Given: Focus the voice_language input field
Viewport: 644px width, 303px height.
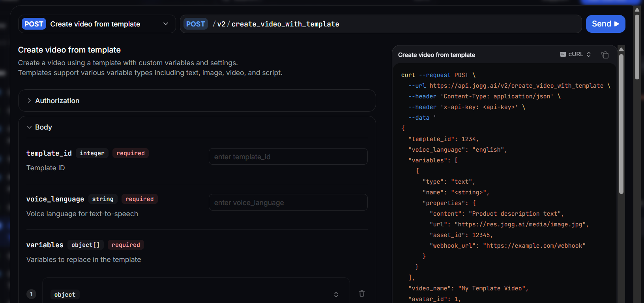Looking at the screenshot, I should pyautogui.click(x=288, y=203).
